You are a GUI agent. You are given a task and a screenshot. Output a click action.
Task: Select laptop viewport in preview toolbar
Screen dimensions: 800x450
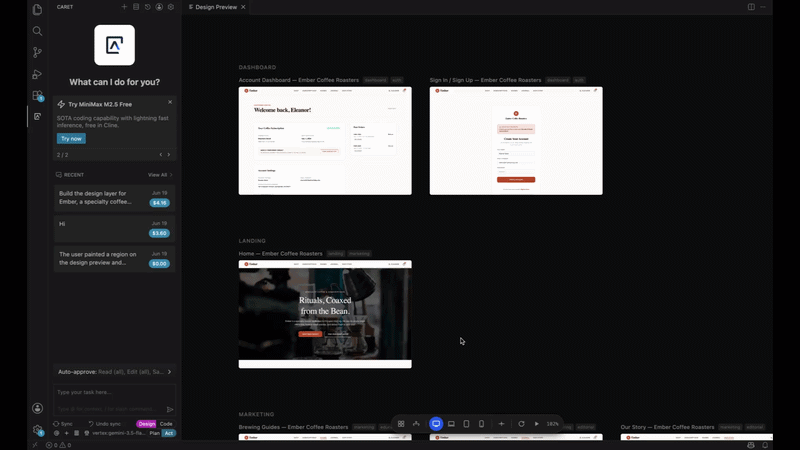pos(451,424)
